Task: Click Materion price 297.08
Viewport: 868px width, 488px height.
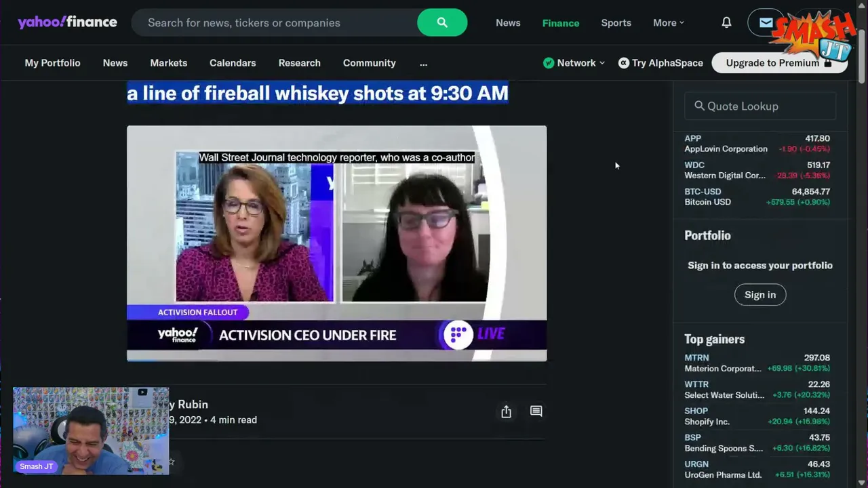Action: tap(817, 358)
